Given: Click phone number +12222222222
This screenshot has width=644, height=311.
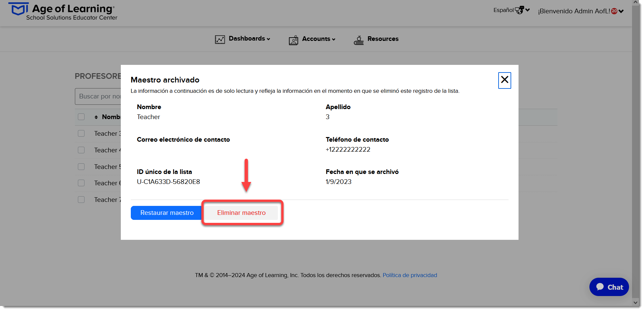Looking at the screenshot, I should pos(348,150).
